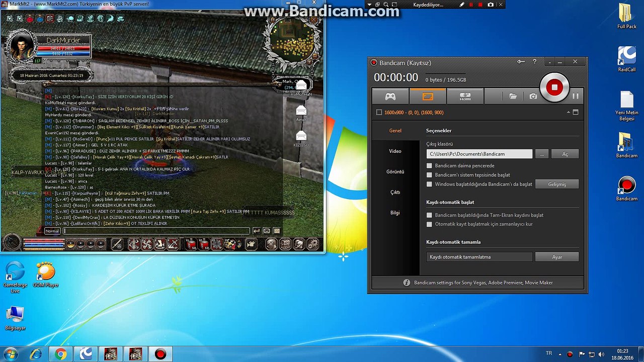
Task: Choose HDMI device recording mode
Action: point(465,96)
